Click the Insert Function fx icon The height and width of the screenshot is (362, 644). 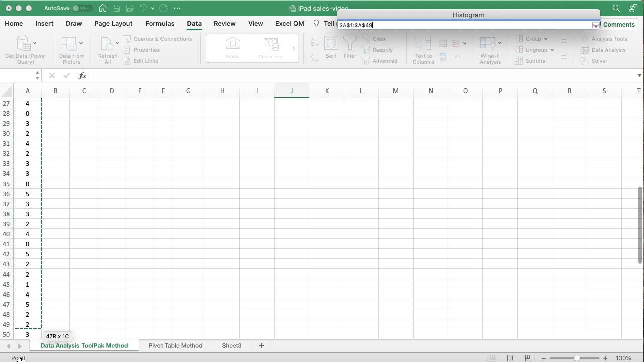click(82, 75)
